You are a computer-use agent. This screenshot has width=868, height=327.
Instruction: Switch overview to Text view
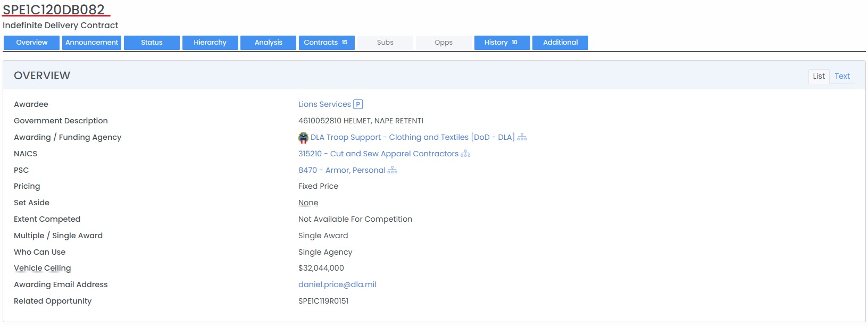(x=842, y=76)
